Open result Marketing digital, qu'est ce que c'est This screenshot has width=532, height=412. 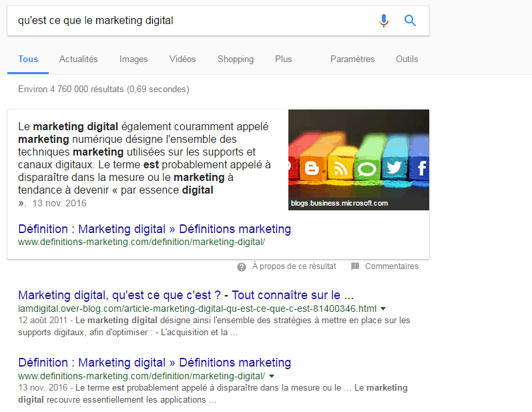(x=186, y=295)
